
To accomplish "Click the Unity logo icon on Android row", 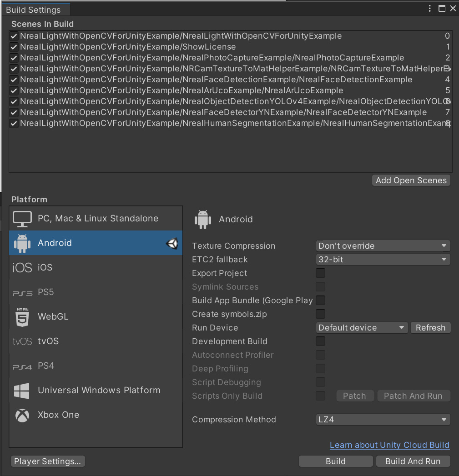I will (172, 243).
